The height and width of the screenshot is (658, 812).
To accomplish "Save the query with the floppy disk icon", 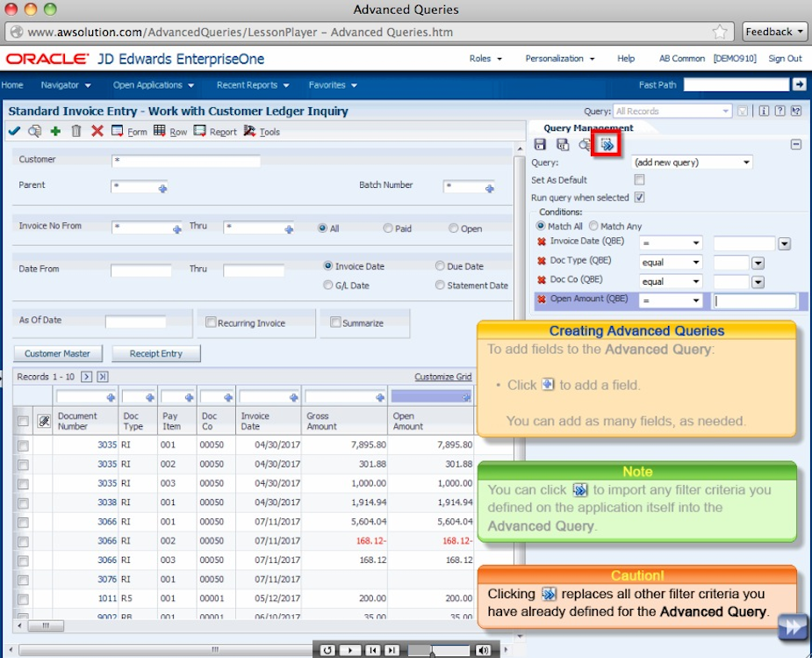I will click(x=540, y=145).
